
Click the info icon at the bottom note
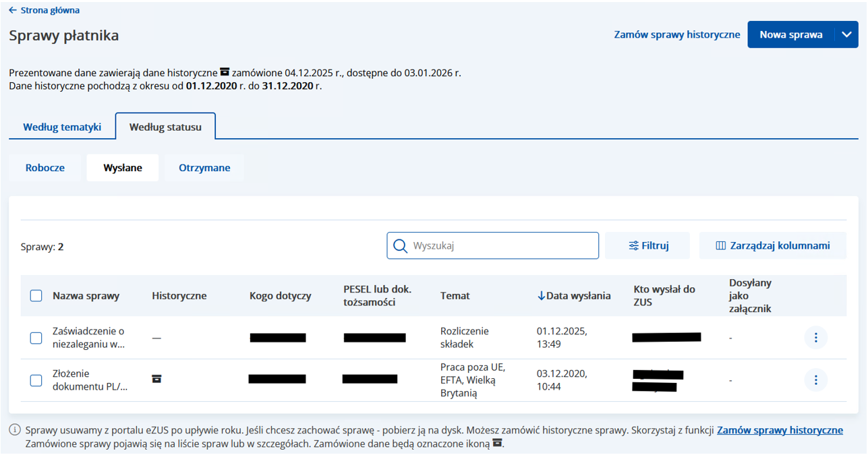pyautogui.click(x=14, y=430)
